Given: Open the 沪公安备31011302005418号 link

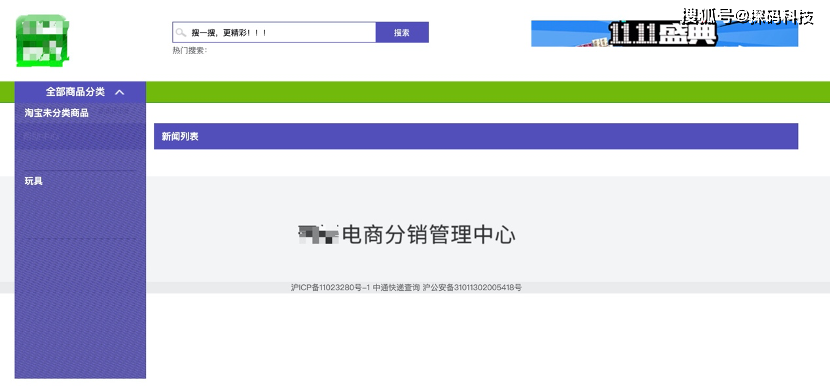Looking at the screenshot, I should pyautogui.click(x=472, y=288).
